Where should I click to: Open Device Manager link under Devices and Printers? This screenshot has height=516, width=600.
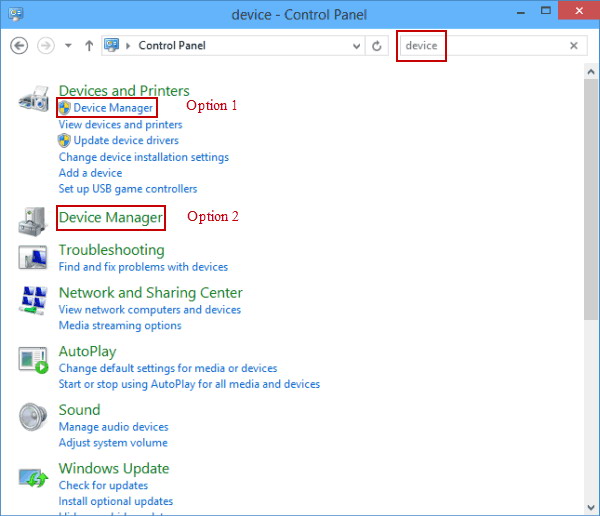coord(113,108)
